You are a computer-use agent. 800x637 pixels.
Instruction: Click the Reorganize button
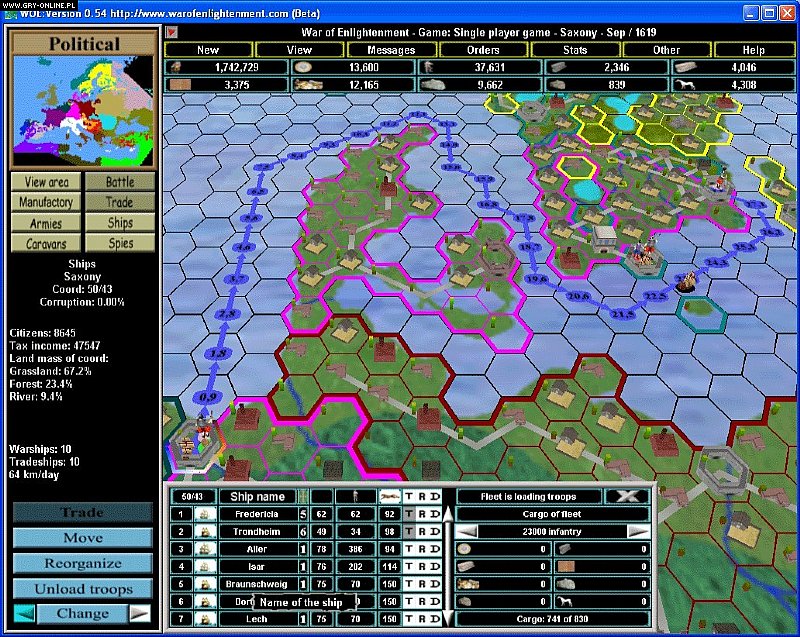pyautogui.click(x=82, y=563)
